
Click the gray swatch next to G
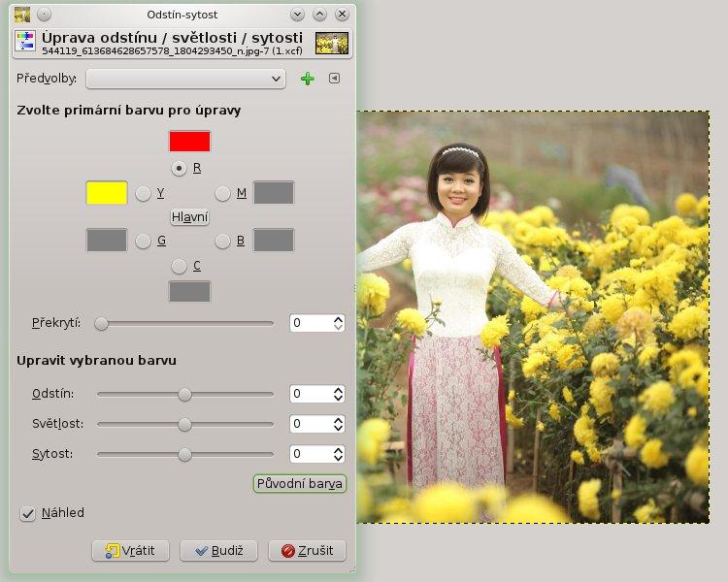(x=107, y=240)
